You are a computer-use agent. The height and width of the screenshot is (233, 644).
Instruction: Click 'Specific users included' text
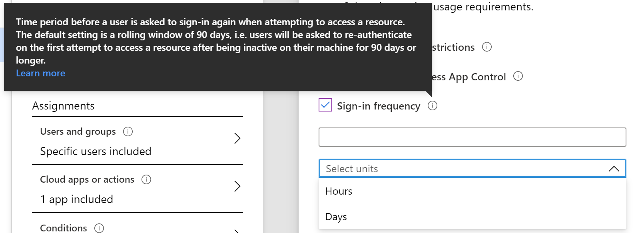(96, 151)
